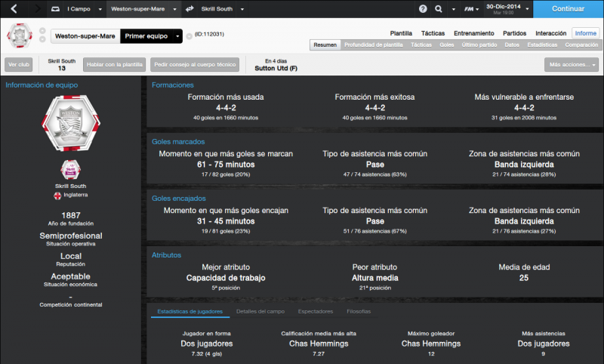Click Chas Hemmings under Máximo goleador

point(431,344)
